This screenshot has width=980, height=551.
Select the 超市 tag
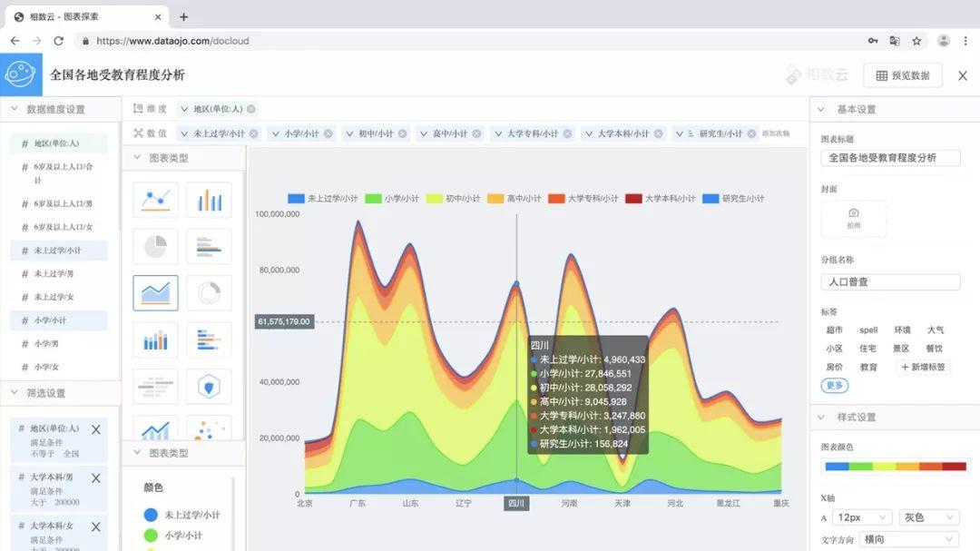tap(835, 330)
